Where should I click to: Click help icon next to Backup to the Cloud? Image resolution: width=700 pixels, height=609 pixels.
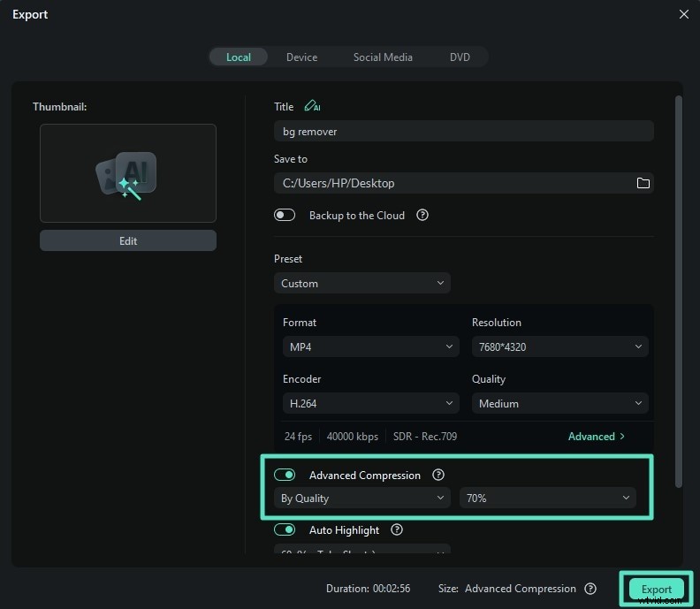422,215
